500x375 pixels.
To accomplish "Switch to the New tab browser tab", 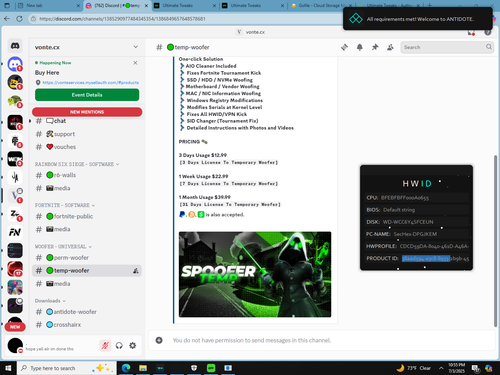I will coord(48,6).
